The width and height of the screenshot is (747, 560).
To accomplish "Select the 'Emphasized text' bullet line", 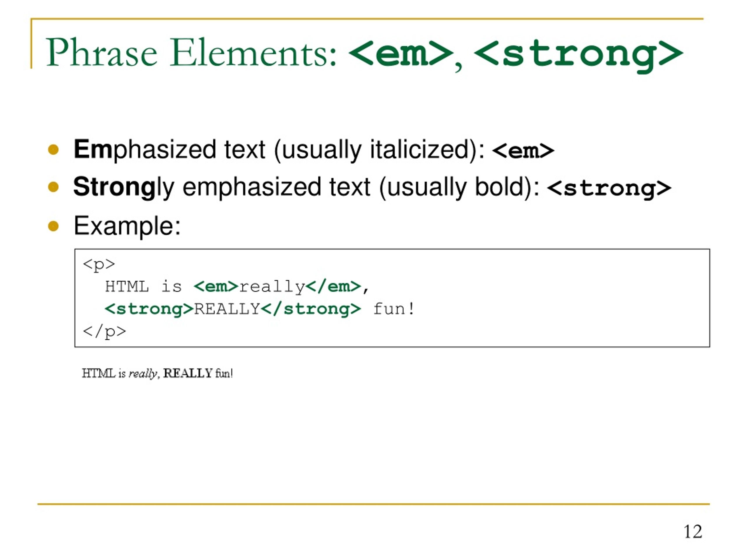I will click(x=314, y=150).
